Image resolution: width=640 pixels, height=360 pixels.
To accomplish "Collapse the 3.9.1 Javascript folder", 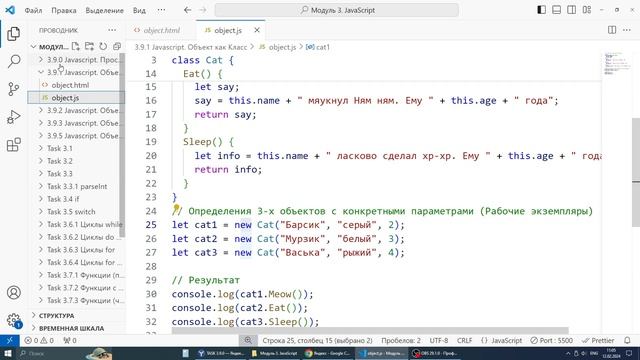I will pos(77,72).
